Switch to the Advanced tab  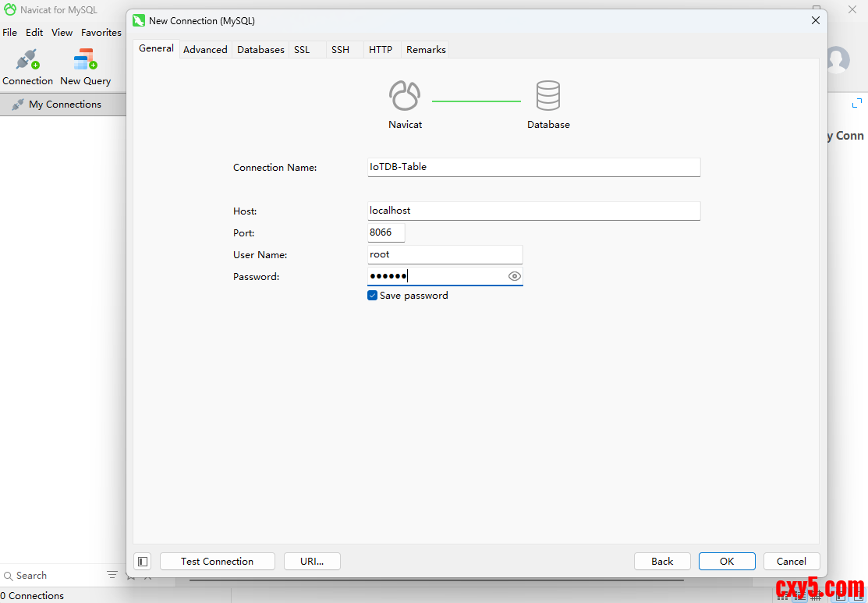pos(205,50)
